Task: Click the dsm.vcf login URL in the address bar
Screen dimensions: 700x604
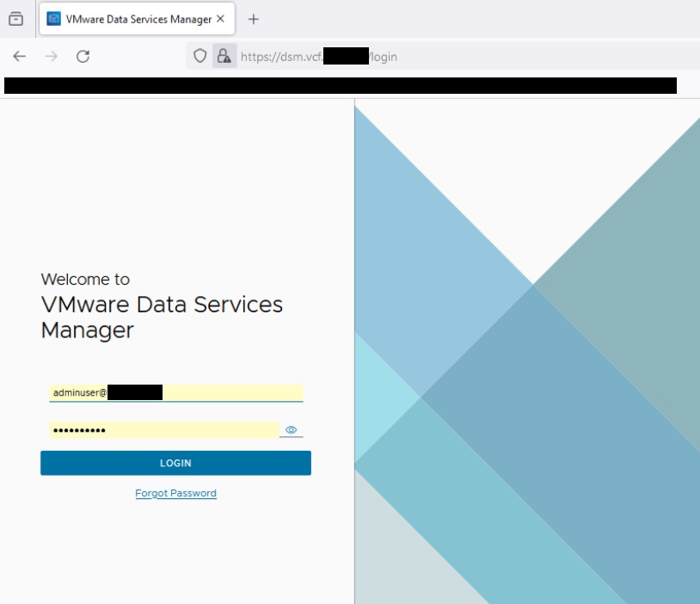Action: [x=319, y=57]
